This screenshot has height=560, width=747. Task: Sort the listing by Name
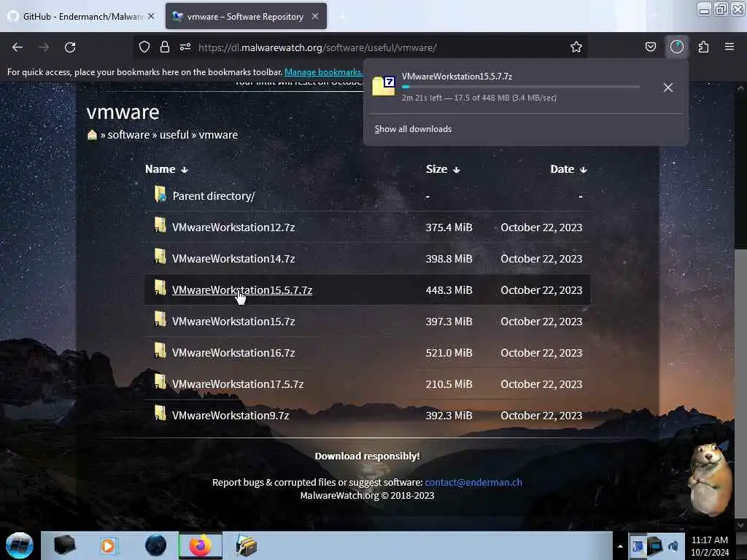(x=166, y=169)
